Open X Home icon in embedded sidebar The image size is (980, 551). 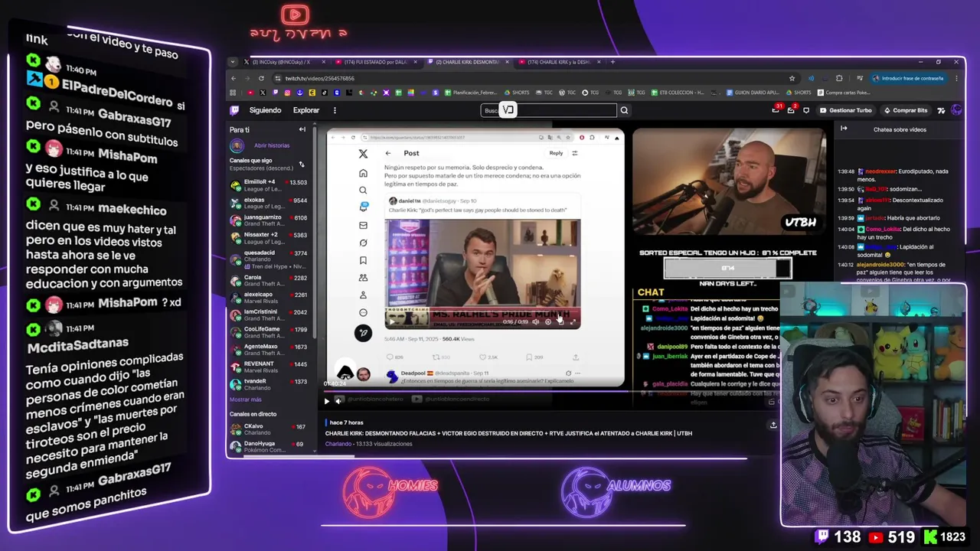pyautogui.click(x=363, y=173)
